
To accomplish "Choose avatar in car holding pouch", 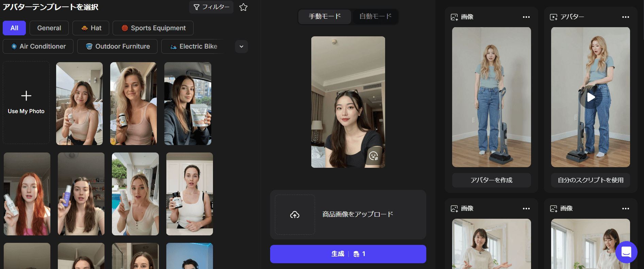I will coord(188,104).
